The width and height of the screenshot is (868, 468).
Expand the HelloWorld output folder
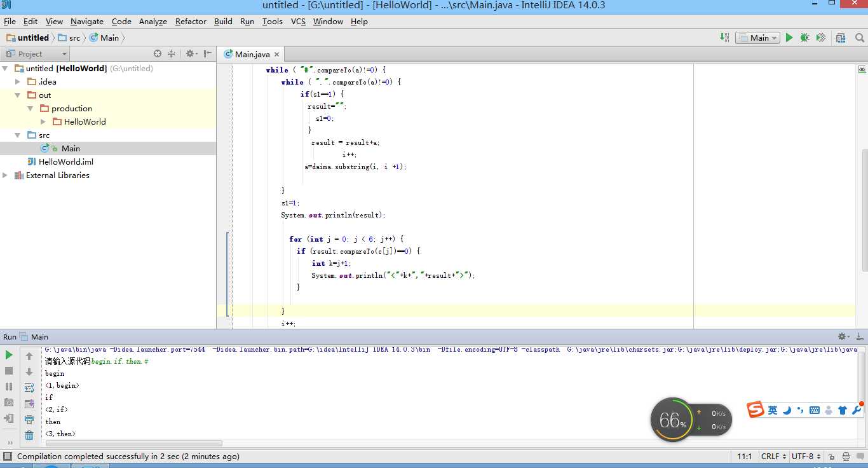(43, 121)
